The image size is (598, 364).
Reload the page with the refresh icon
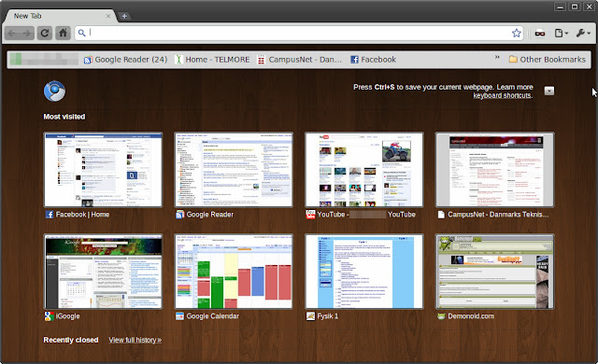coord(45,33)
